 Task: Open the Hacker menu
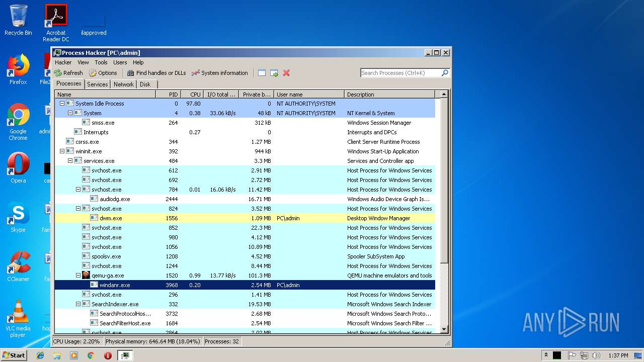tap(63, 62)
